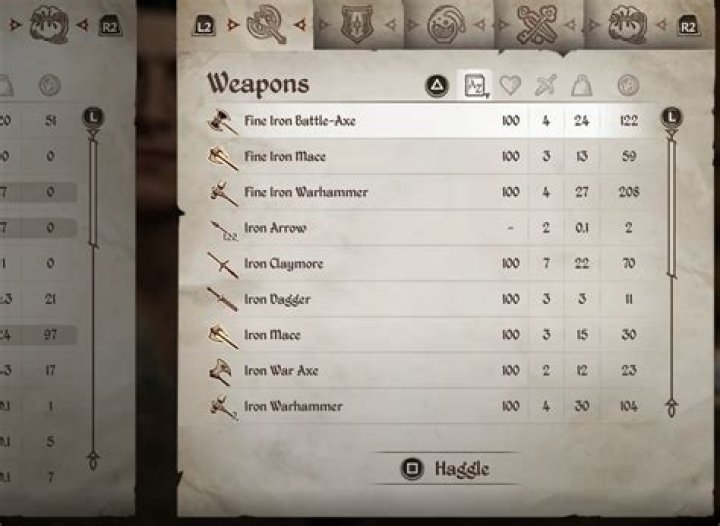The image size is (720, 526).
Task: Sort weapons by weight column icon
Action: [581, 85]
